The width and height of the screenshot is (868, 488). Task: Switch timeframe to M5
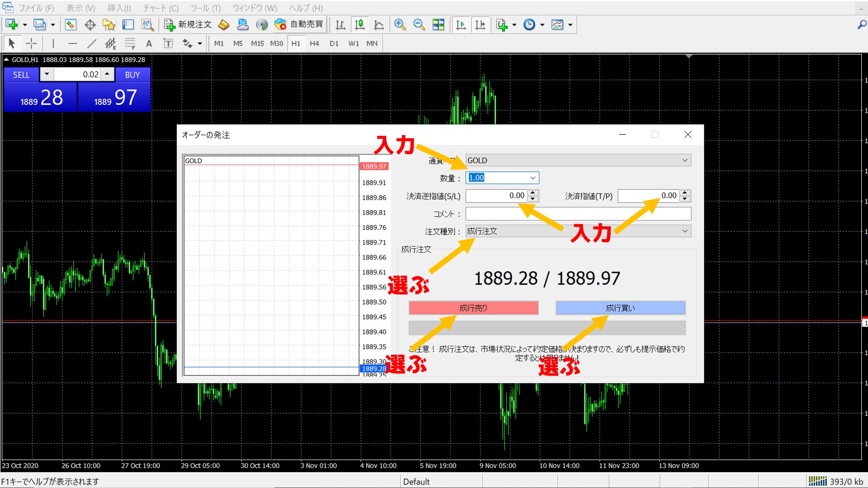click(x=238, y=43)
